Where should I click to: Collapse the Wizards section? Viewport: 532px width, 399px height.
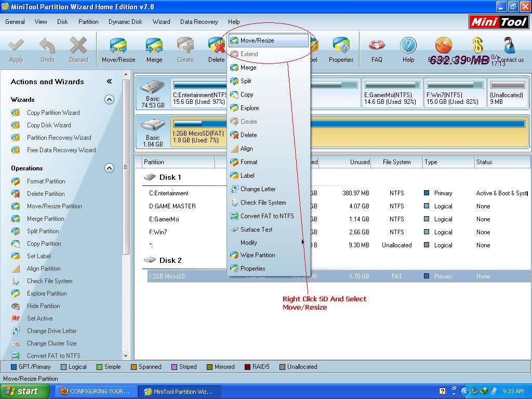109,100
